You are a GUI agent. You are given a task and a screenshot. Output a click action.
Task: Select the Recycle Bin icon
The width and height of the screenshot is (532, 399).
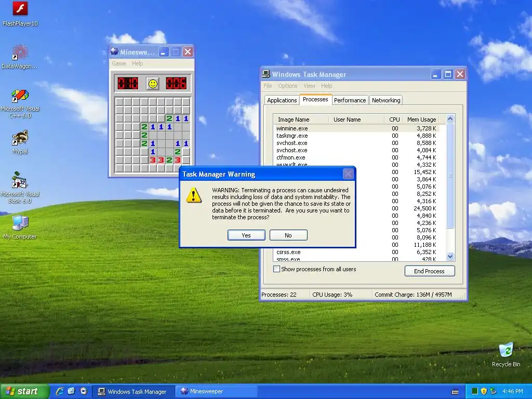506,355
